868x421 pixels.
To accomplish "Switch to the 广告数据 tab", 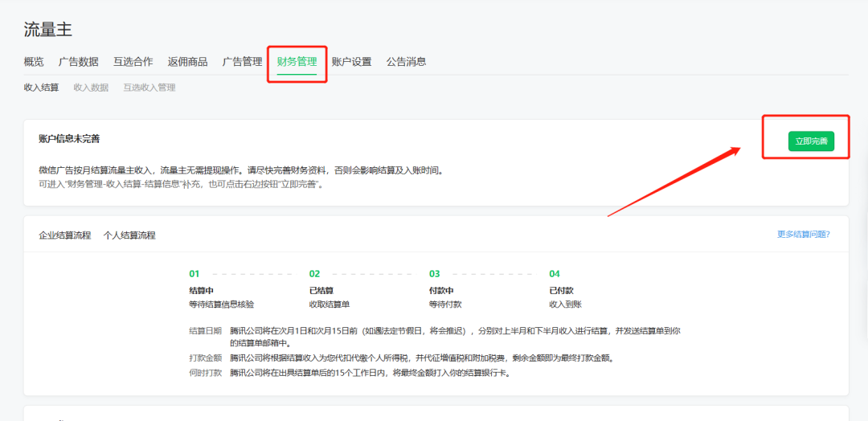I will [x=79, y=62].
